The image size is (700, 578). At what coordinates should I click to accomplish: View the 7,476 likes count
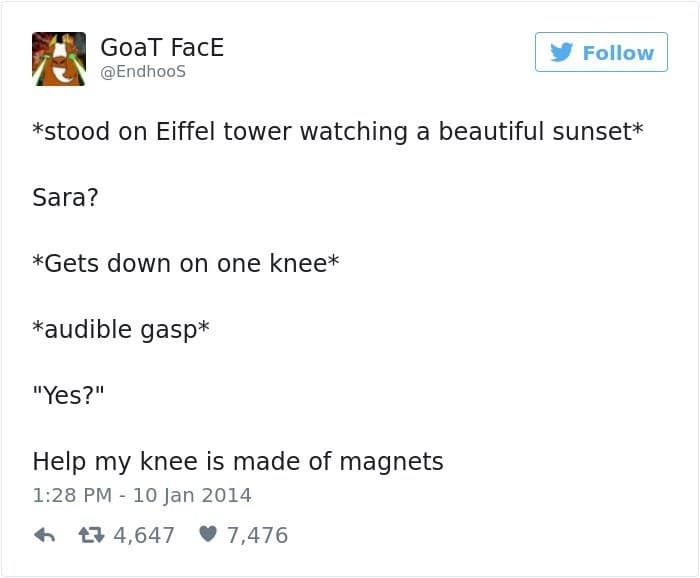257,536
